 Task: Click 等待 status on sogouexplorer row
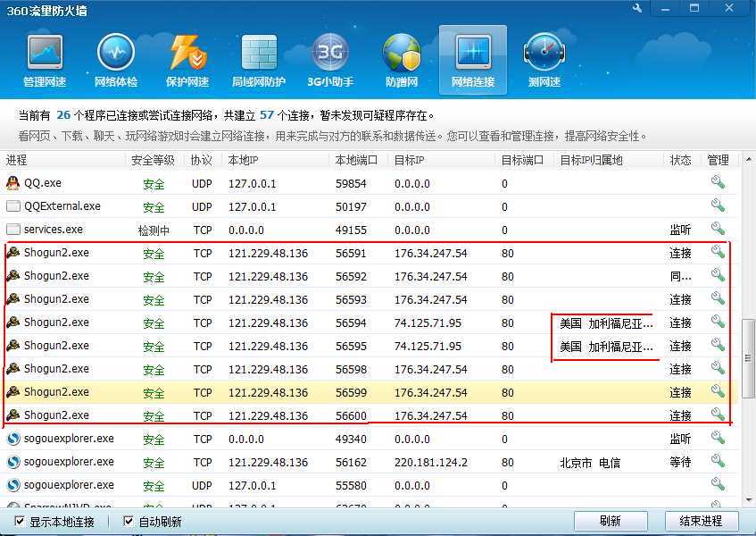click(x=680, y=462)
